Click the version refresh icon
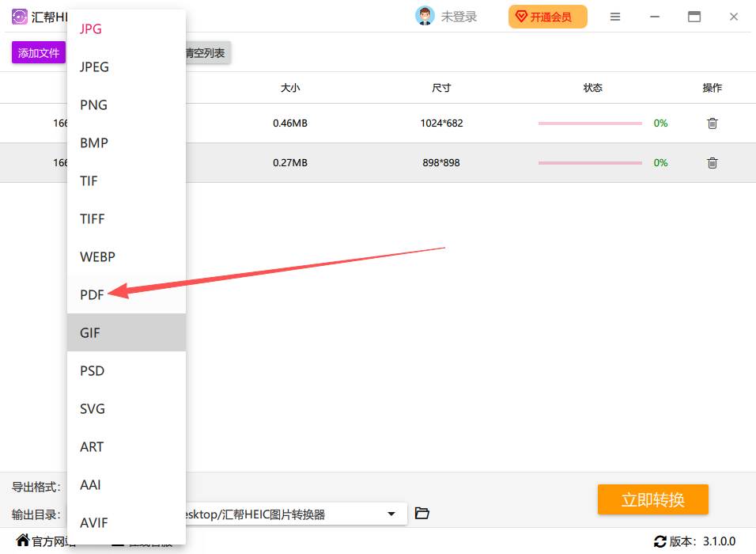Image resolution: width=756 pixels, height=554 pixels. pos(660,541)
